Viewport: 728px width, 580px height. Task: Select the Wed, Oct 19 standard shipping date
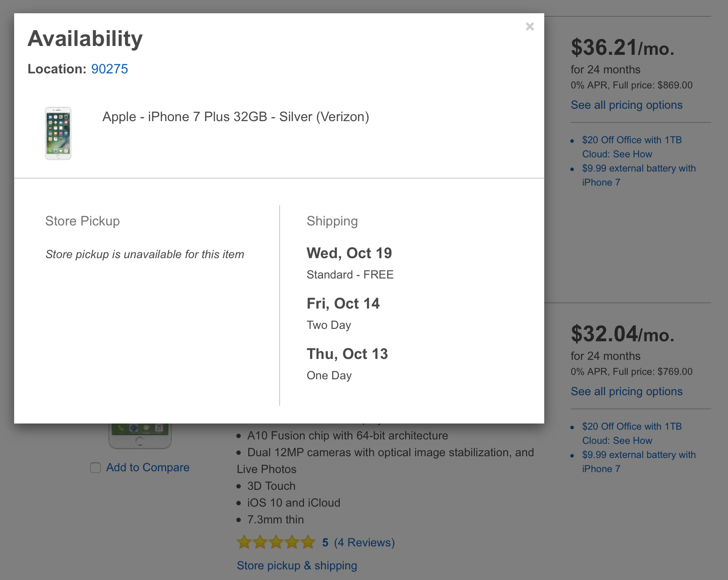[x=349, y=253]
